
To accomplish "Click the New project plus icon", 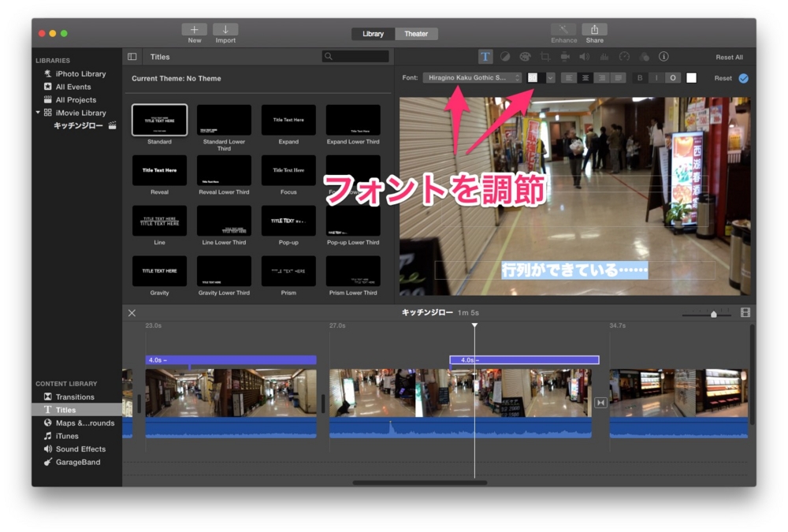I will pyautogui.click(x=194, y=30).
